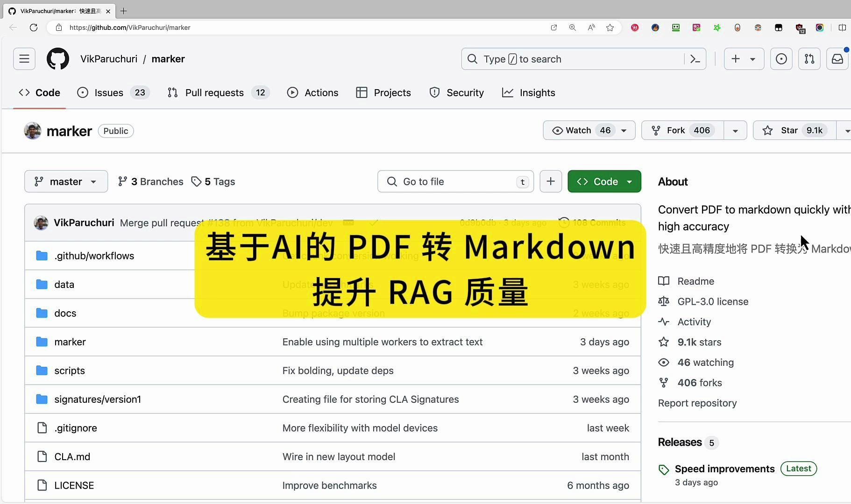
Task: View the 5 Tags link
Action: point(213,182)
